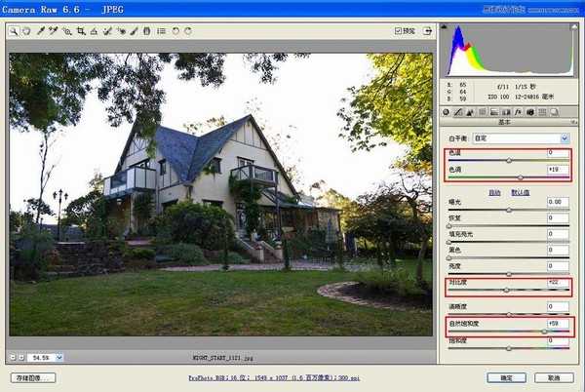585x392 pixels.
Task: Select the Straighten tool
Action: pyautogui.click(x=94, y=31)
